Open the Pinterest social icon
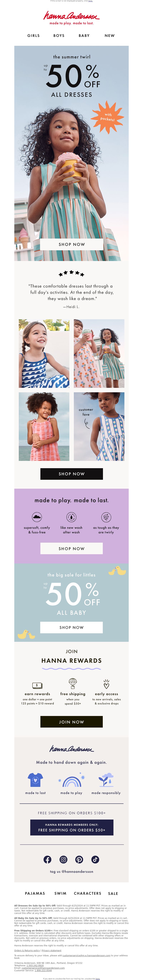The image size is (143, 980). click(x=79, y=859)
